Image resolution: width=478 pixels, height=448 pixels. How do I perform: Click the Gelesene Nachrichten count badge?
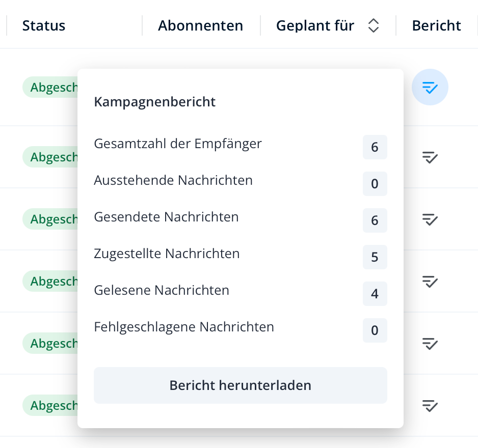pos(375,294)
